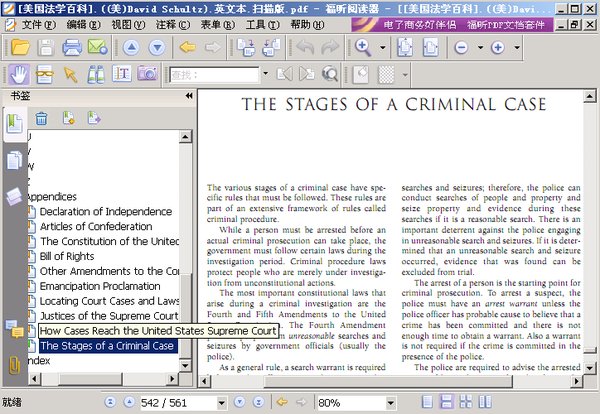
Task: Click the find text input field
Action: pos(214,74)
